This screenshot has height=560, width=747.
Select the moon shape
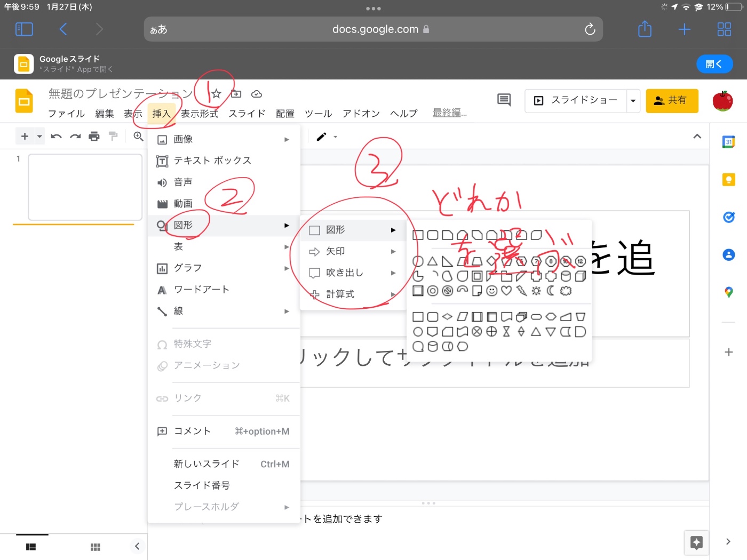coord(551,291)
